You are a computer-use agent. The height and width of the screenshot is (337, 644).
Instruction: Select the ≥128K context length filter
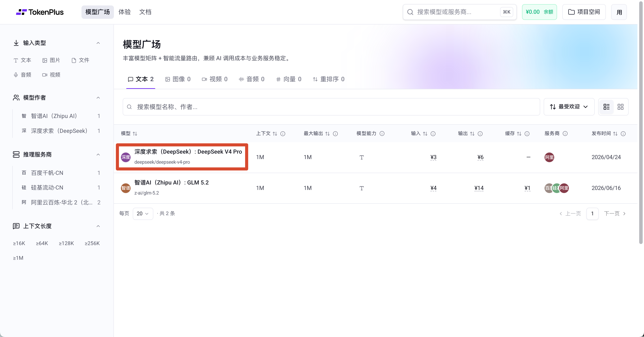pos(66,243)
